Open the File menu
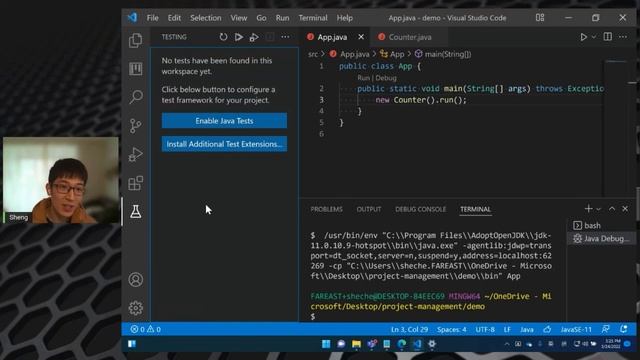This screenshot has width=640, height=360. (x=153, y=18)
